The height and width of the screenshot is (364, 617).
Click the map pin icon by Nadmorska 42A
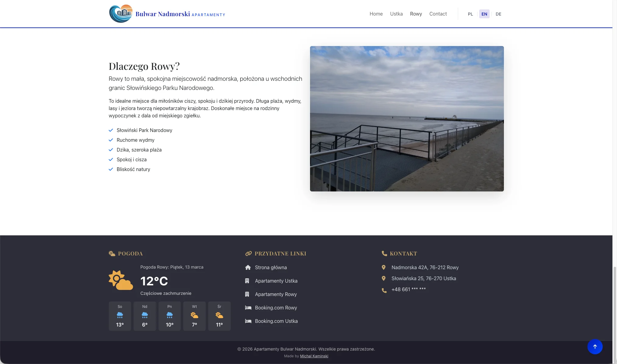pos(384,267)
